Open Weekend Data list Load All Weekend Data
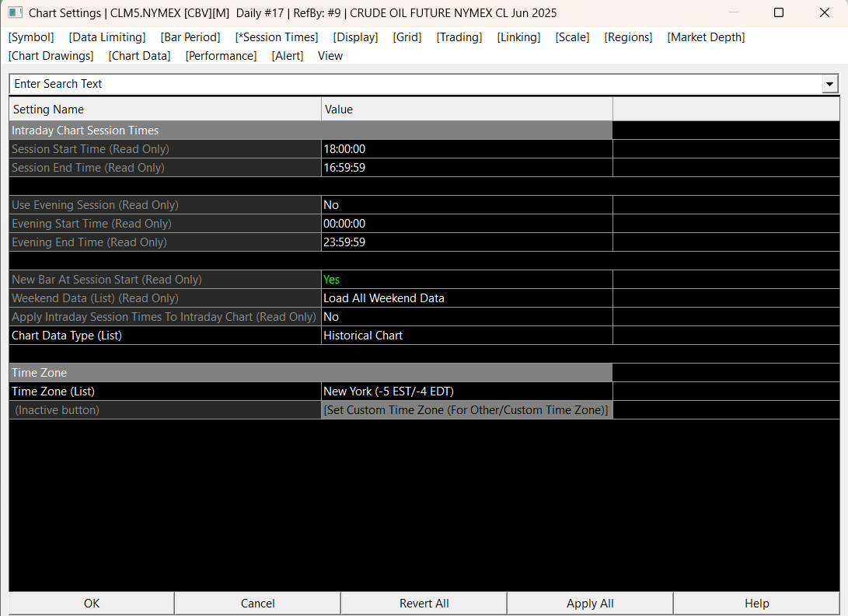The image size is (848, 616). pyautogui.click(x=466, y=298)
